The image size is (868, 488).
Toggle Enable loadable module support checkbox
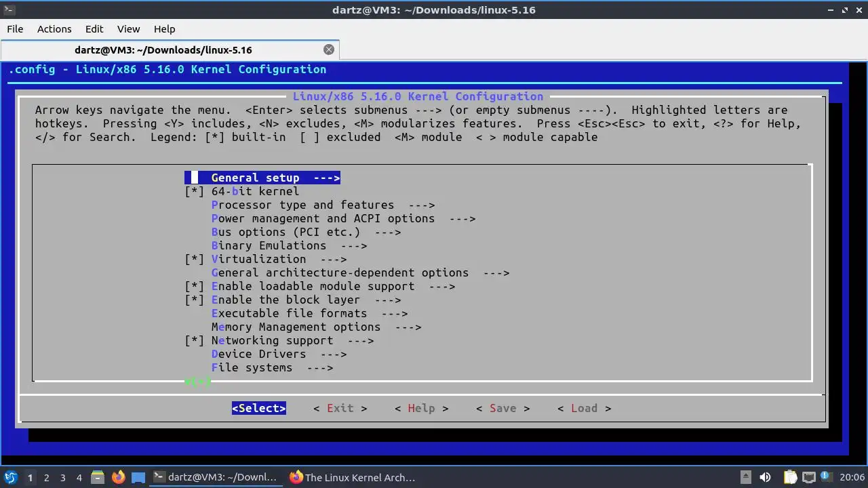pyautogui.click(x=194, y=286)
